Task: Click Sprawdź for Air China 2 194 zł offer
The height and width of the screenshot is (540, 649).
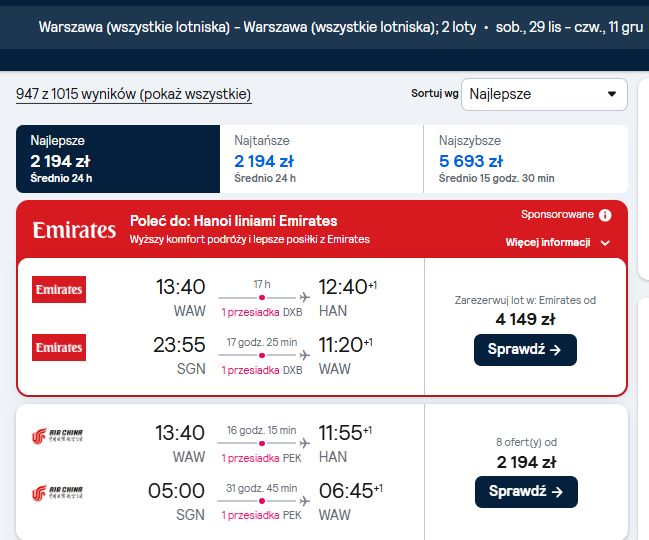Action: pyautogui.click(x=526, y=492)
